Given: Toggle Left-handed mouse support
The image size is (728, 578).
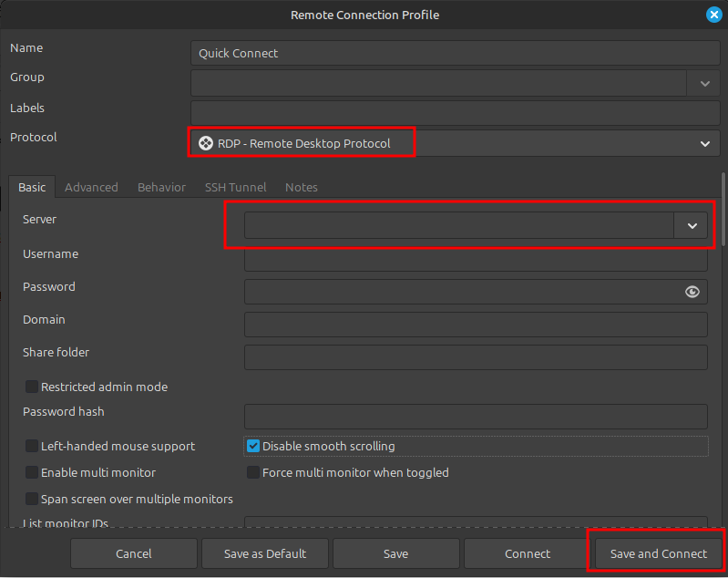Looking at the screenshot, I should pyautogui.click(x=32, y=447).
